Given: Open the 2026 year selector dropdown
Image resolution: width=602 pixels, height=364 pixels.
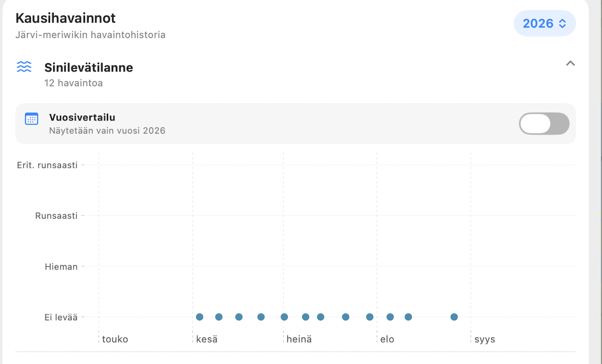Looking at the screenshot, I should (x=545, y=23).
